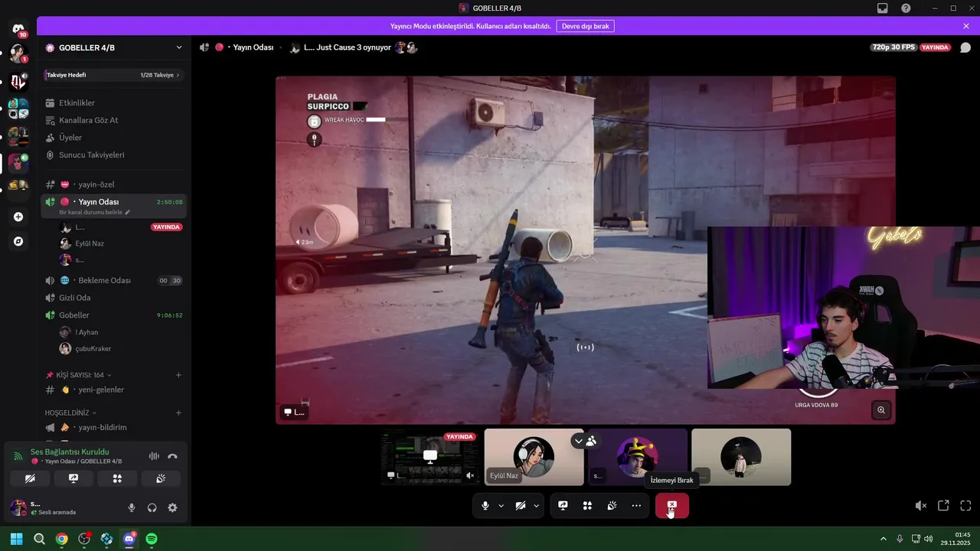Viewport: 980px width, 551px height.
Task: Disconnect from voice with hang-up icon
Action: coord(172,456)
